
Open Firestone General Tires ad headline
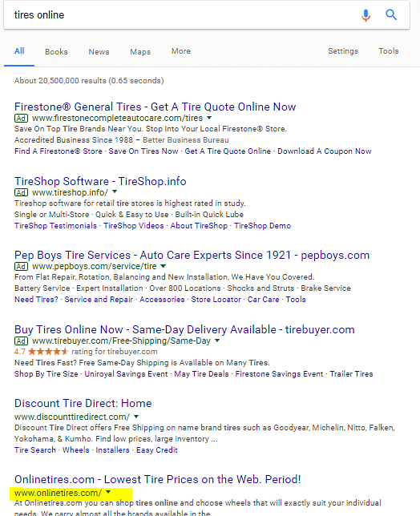point(155,107)
